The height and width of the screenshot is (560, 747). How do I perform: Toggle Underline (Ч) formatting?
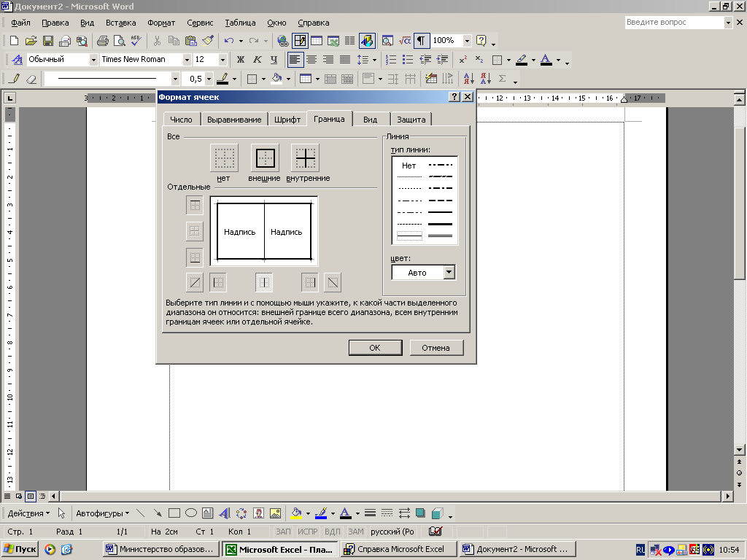pyautogui.click(x=274, y=60)
